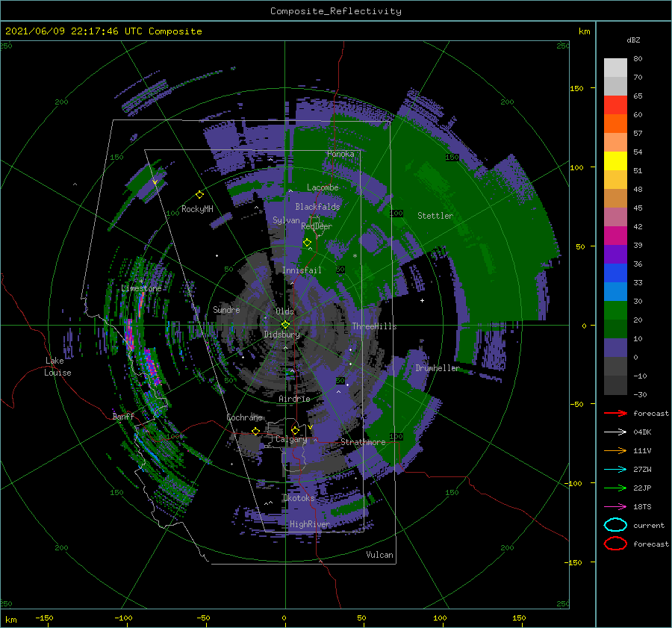Click the dBZ legend heading
The height and width of the screenshot is (628, 672).
[633, 40]
